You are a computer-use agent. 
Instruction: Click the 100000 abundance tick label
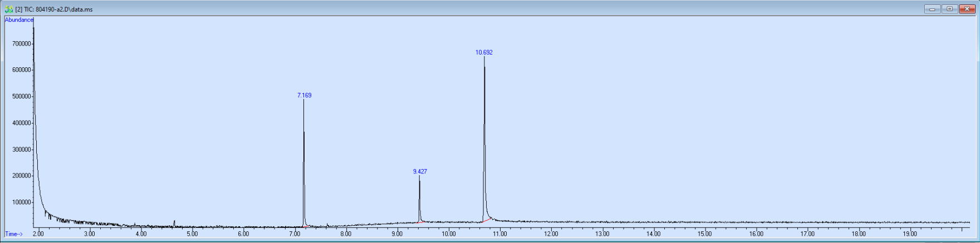[x=21, y=202]
